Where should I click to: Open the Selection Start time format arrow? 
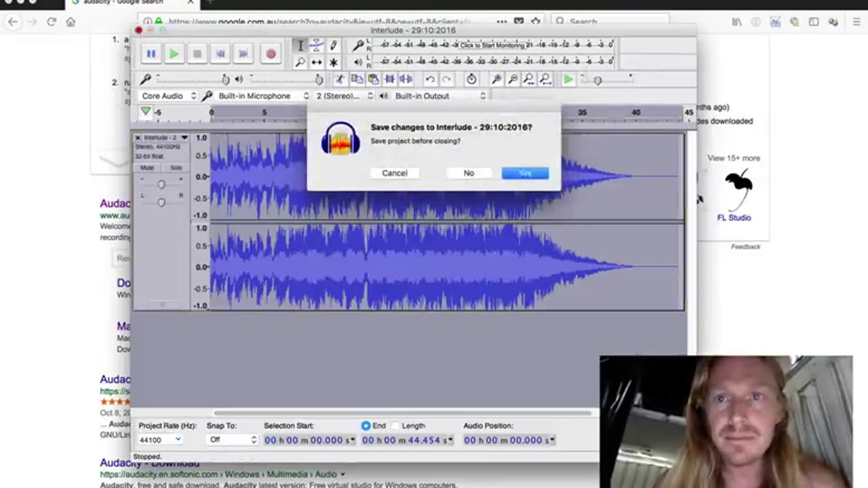coord(353,441)
